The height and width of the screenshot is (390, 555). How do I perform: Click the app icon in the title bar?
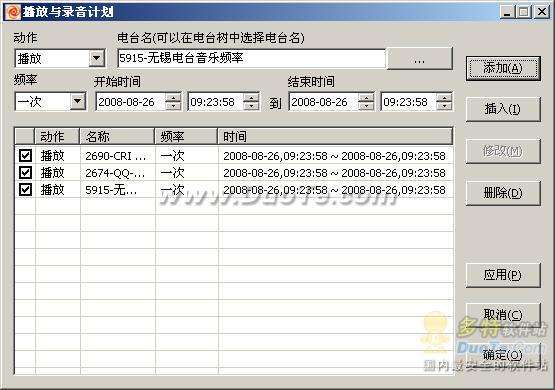tap(13, 12)
